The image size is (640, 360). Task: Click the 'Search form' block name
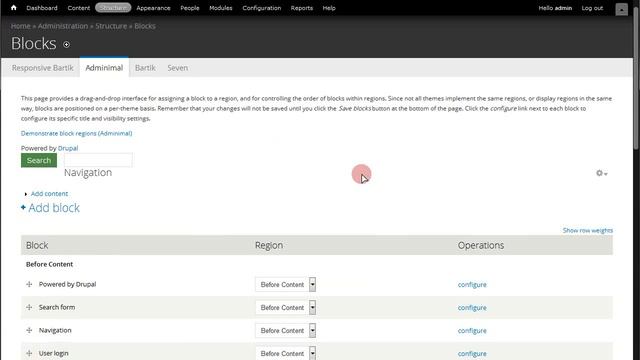pyautogui.click(x=57, y=307)
